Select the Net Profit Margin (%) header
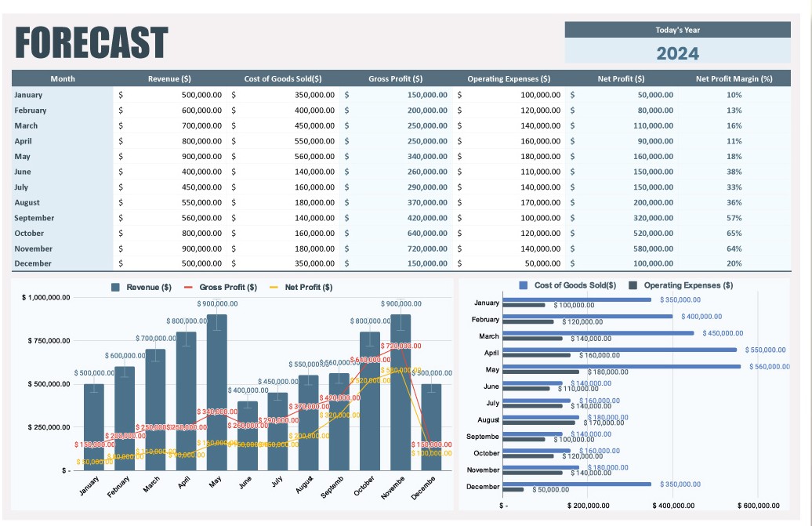This screenshot has height=526, width=812. click(734, 78)
